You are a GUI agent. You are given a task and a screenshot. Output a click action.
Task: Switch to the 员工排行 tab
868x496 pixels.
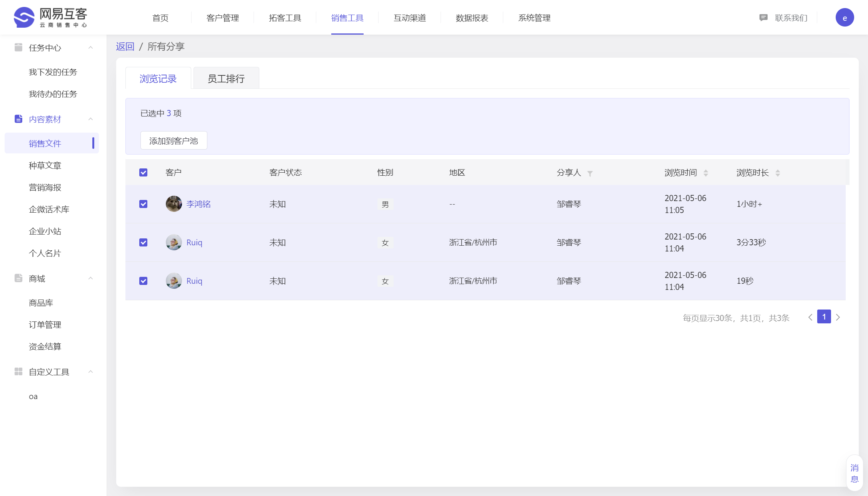[x=226, y=78]
